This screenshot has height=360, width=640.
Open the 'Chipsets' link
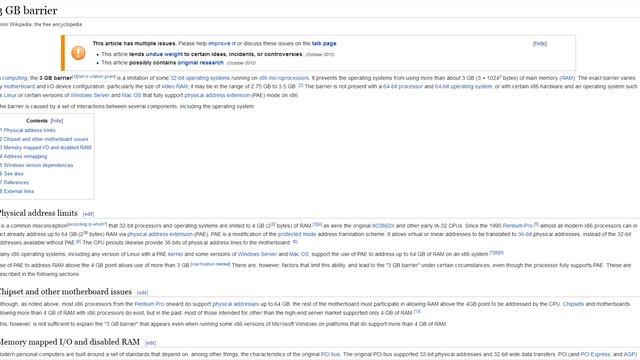[573, 304]
